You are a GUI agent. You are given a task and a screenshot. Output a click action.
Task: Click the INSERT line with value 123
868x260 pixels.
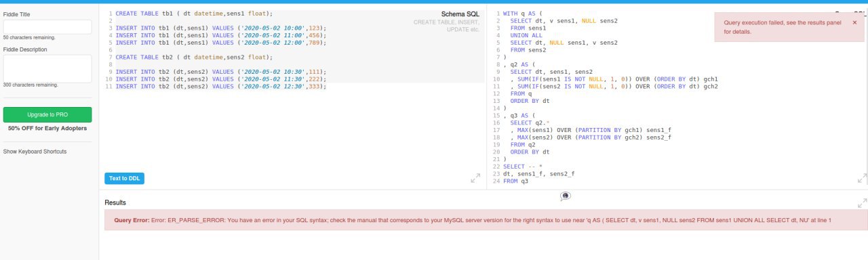(221, 28)
